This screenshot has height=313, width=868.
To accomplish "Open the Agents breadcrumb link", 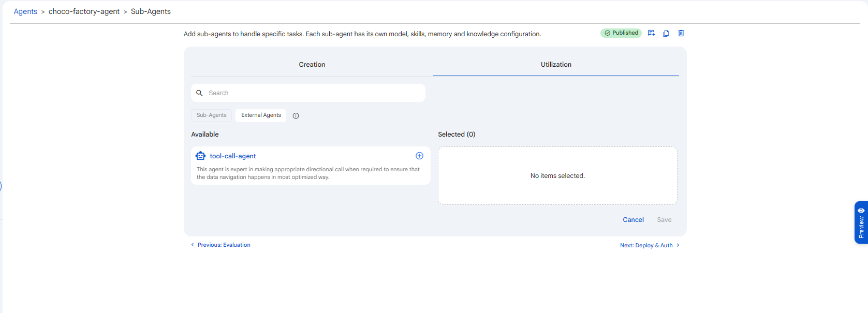I will coord(25,11).
